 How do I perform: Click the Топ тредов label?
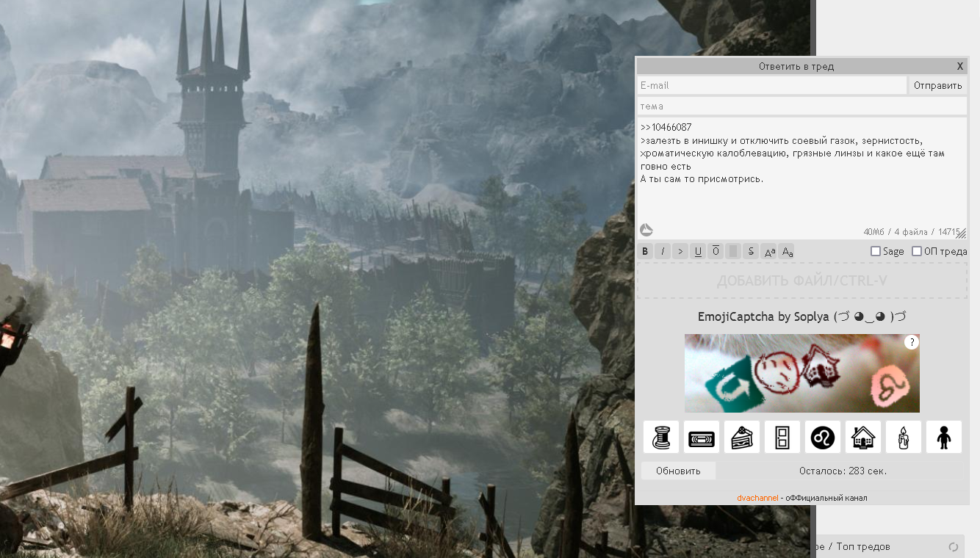[x=863, y=546]
